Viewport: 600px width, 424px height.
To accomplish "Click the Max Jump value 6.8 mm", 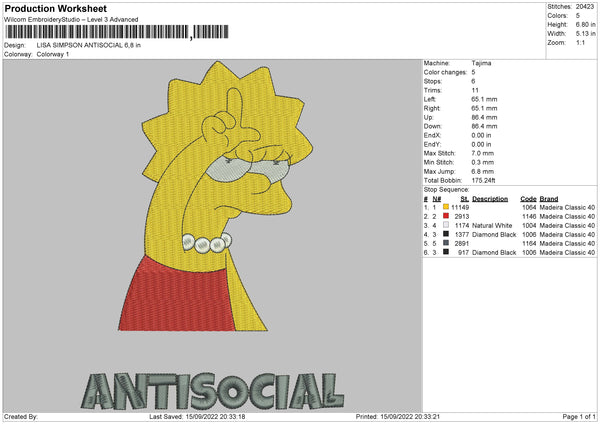I will (x=483, y=171).
